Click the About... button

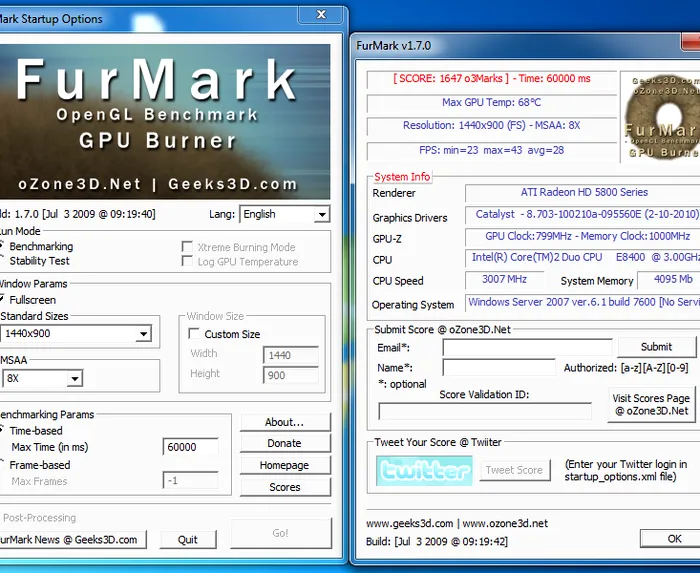coord(285,422)
